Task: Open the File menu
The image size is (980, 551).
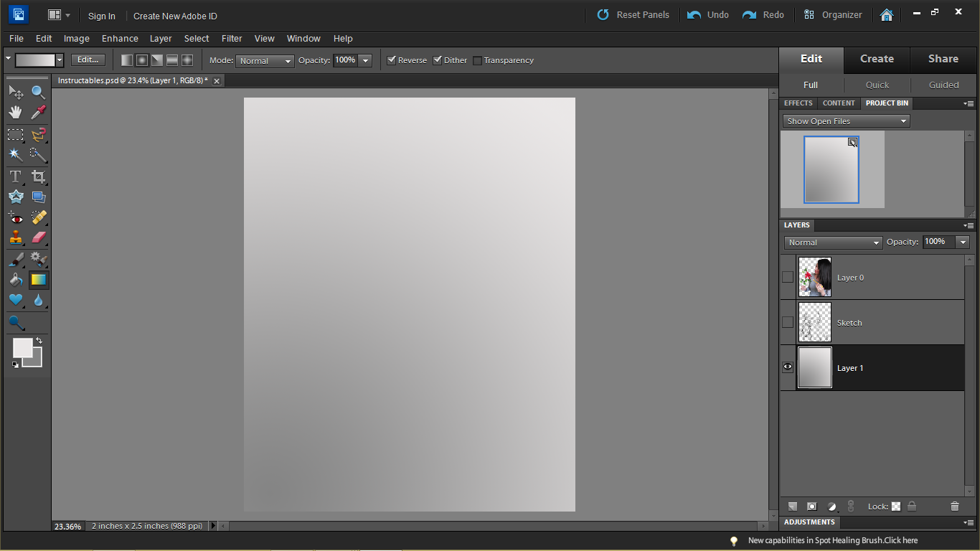Action: pos(16,39)
